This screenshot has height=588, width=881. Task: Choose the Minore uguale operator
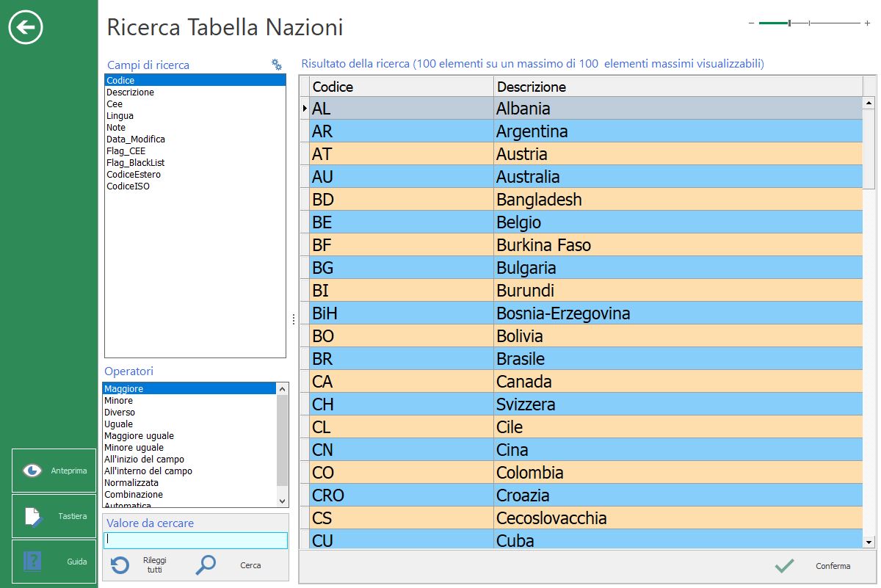pos(189,448)
